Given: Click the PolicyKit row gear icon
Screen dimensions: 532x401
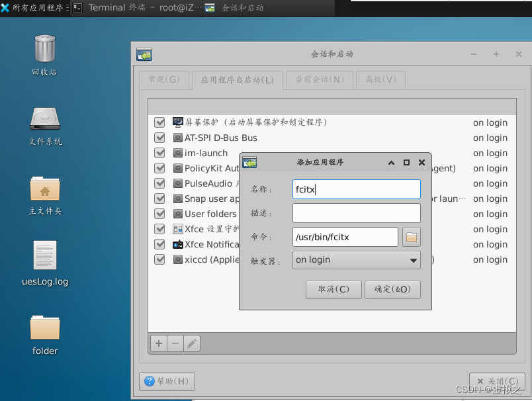Looking at the screenshot, I should point(178,168).
